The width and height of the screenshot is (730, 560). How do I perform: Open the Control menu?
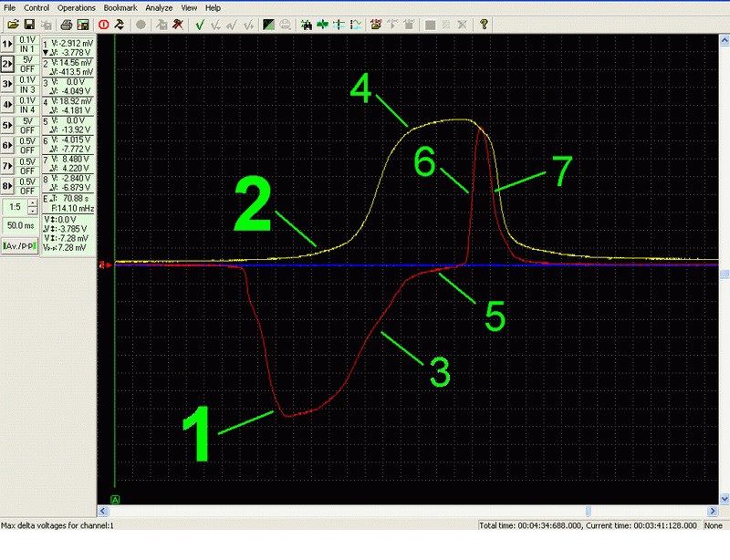pos(36,8)
